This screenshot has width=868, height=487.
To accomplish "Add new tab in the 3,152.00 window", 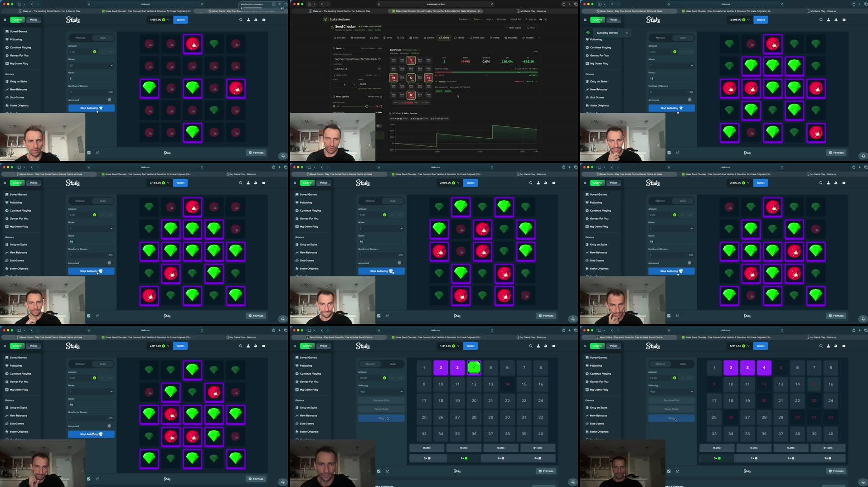I will coord(280,167).
